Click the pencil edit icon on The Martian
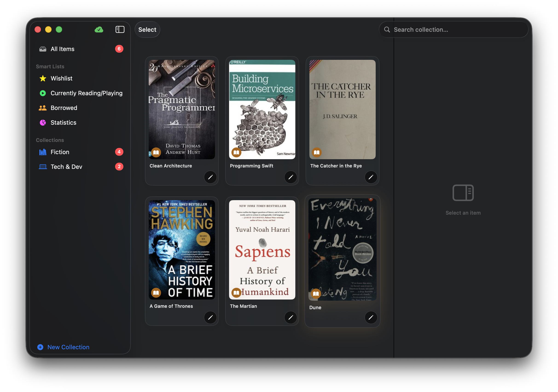 point(291,317)
